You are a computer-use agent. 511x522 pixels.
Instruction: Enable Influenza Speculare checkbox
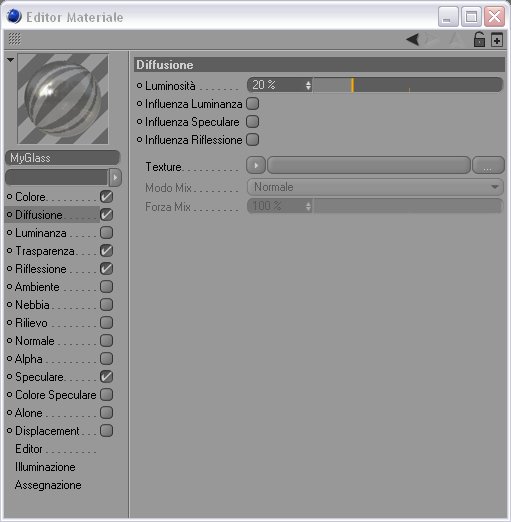pyautogui.click(x=252, y=122)
